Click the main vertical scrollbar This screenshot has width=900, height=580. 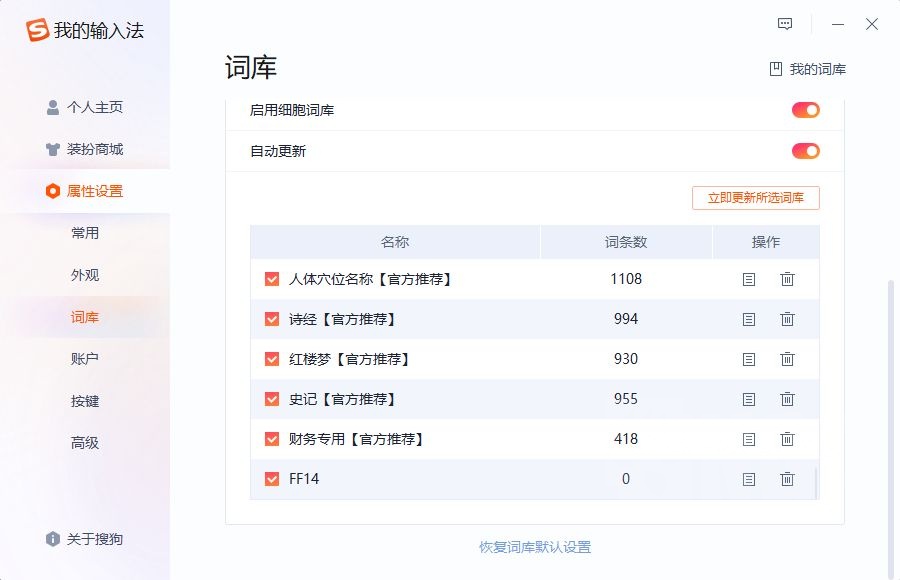click(x=892, y=420)
